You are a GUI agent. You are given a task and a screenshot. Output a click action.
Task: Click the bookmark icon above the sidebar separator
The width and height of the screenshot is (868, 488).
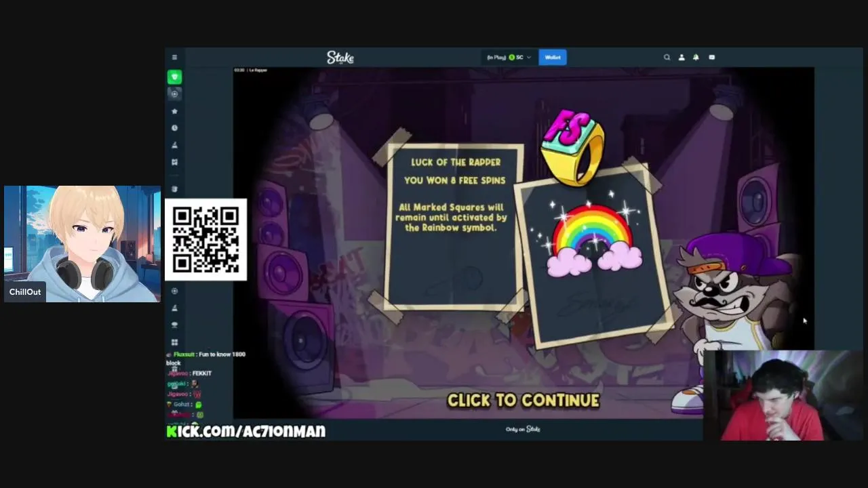coord(174,162)
